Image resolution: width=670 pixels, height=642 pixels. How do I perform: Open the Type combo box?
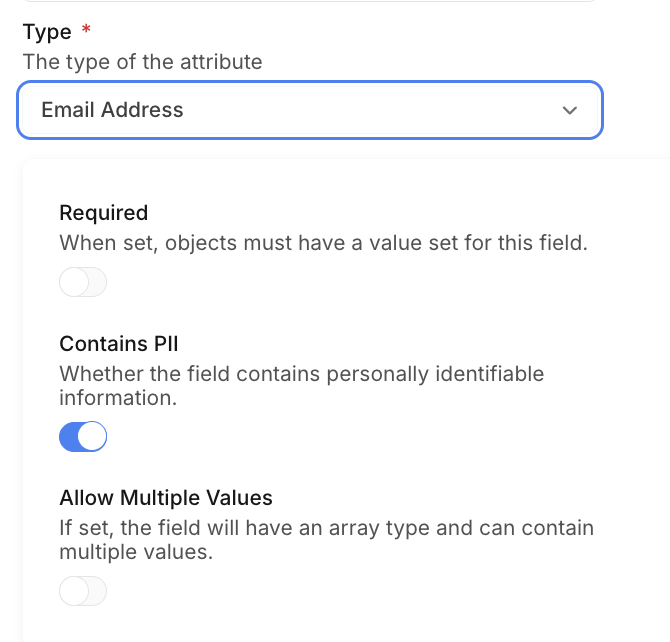pyautogui.click(x=309, y=110)
